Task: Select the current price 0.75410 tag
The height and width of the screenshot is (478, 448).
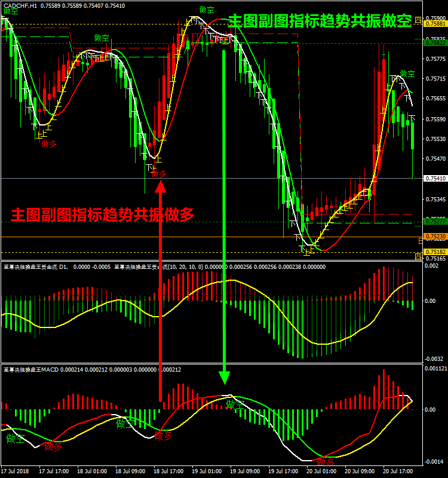Action: click(434, 179)
